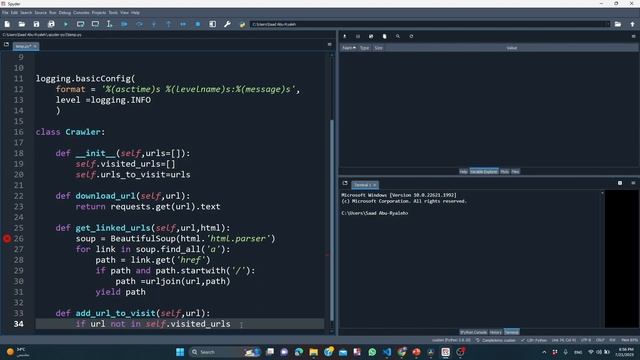This screenshot has width=640, height=360.
Task: Toggle breakpoint on line 26
Action: [x=7, y=238]
